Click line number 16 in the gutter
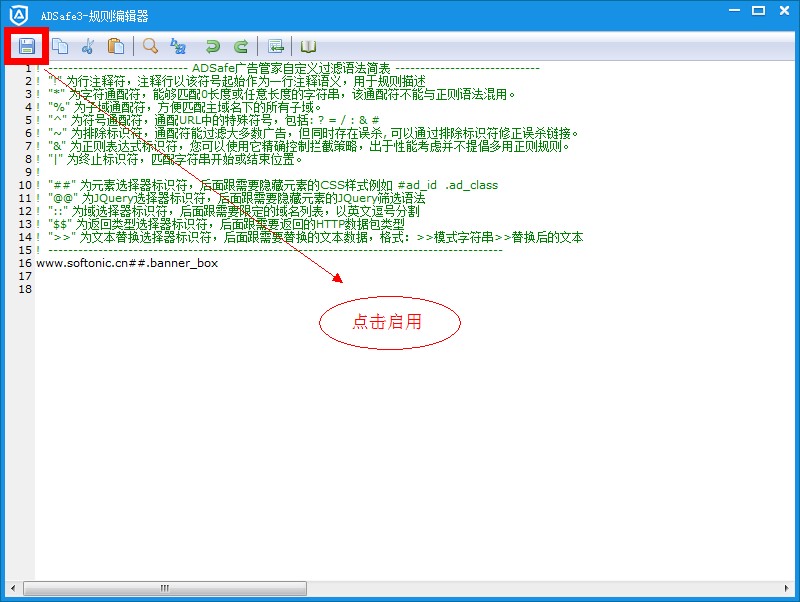This screenshot has width=800, height=602. click(x=25, y=263)
